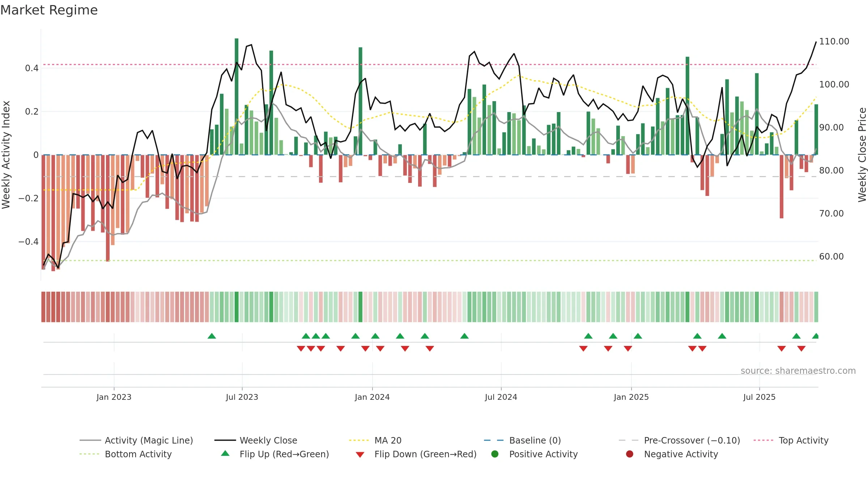Click the Weekly Close Price axis title
Viewport: 868px width, 488px height.
(862, 155)
